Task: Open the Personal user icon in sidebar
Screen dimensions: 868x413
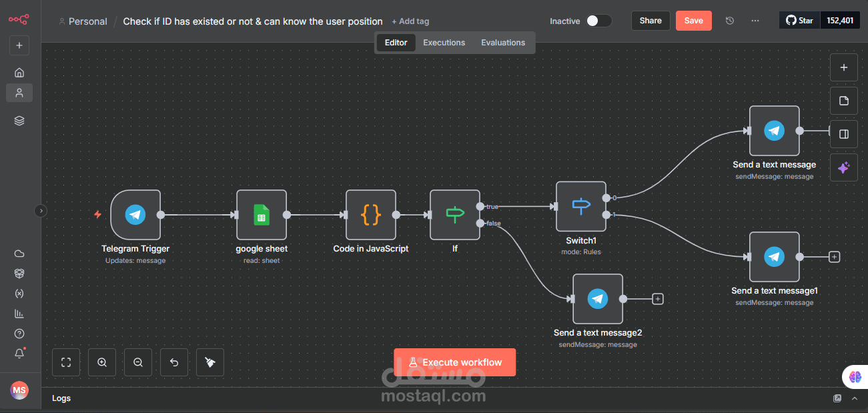Action: pos(19,93)
